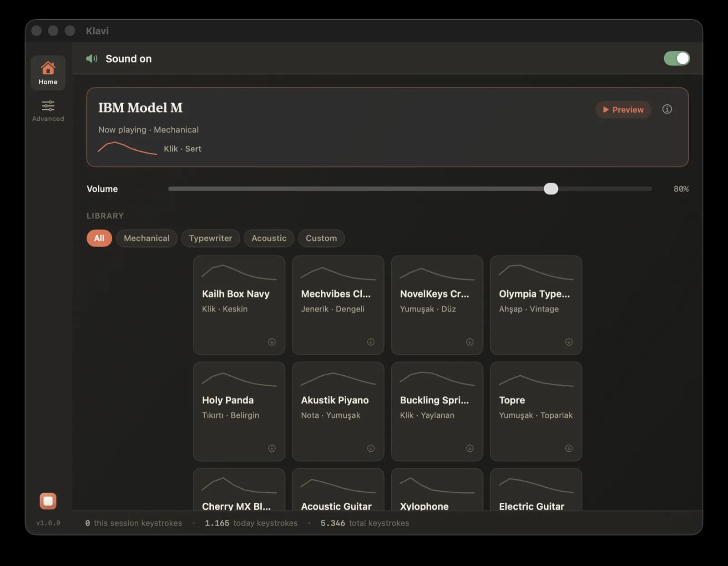Click the 'Sound on' label
The height and width of the screenshot is (566, 728).
click(x=129, y=59)
